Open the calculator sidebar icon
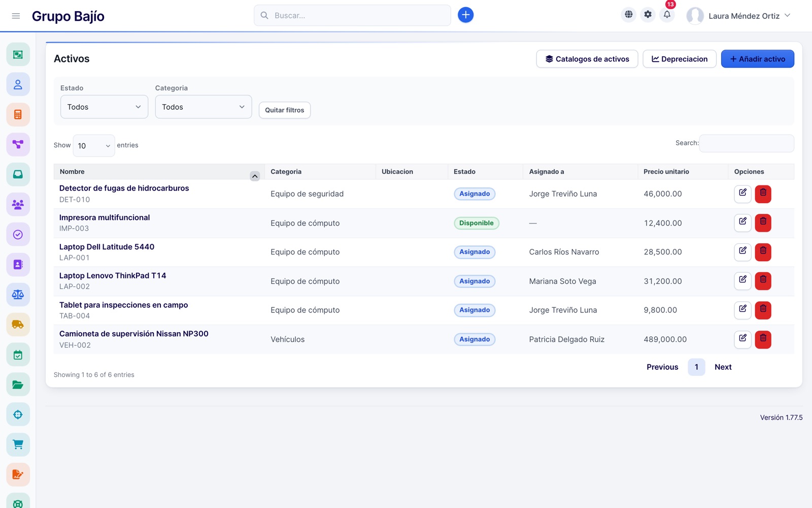The width and height of the screenshot is (812, 508). pyautogui.click(x=18, y=114)
